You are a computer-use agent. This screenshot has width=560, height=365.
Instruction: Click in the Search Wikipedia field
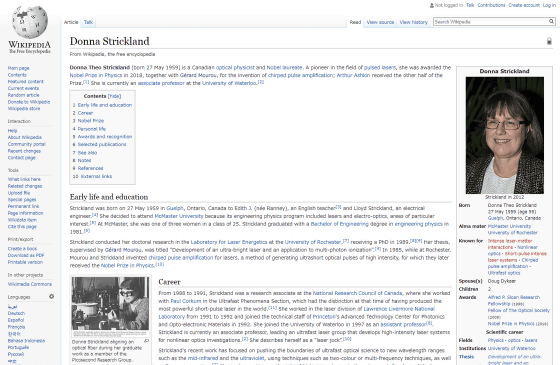pos(491,22)
